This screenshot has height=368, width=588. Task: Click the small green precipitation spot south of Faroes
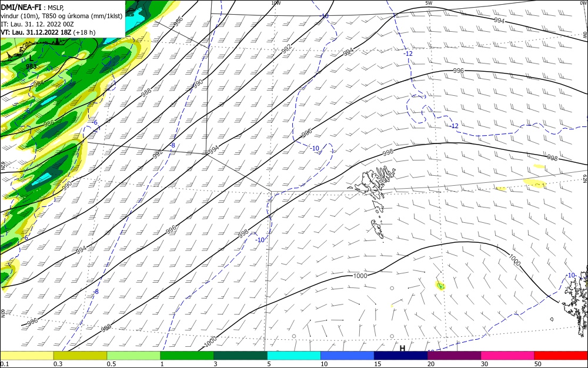click(440, 286)
